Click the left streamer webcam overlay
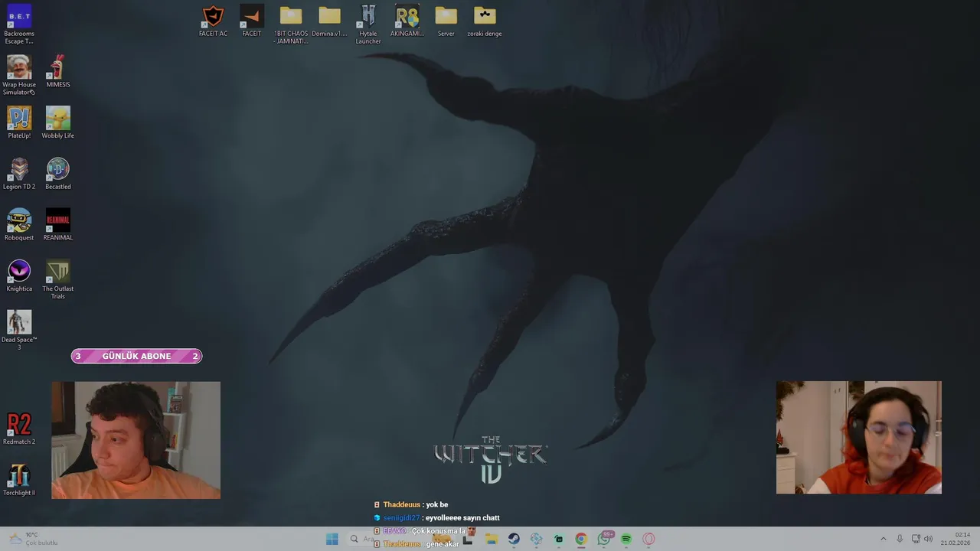 tap(136, 440)
